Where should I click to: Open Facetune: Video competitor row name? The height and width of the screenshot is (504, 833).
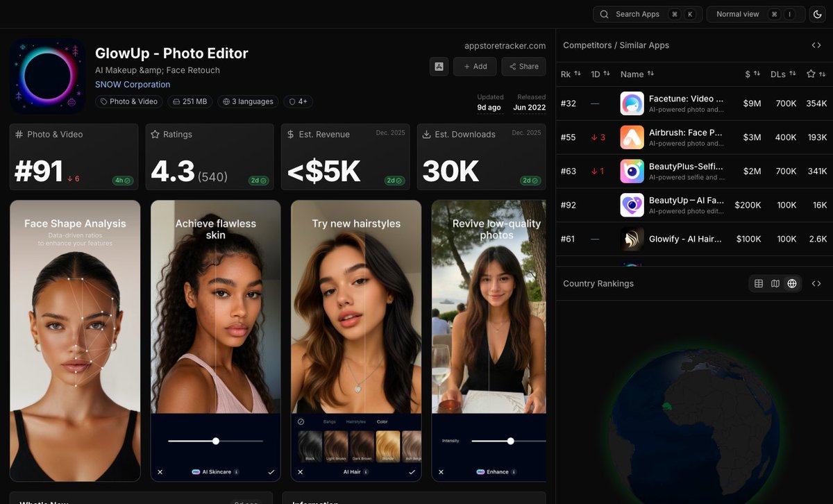click(686, 99)
